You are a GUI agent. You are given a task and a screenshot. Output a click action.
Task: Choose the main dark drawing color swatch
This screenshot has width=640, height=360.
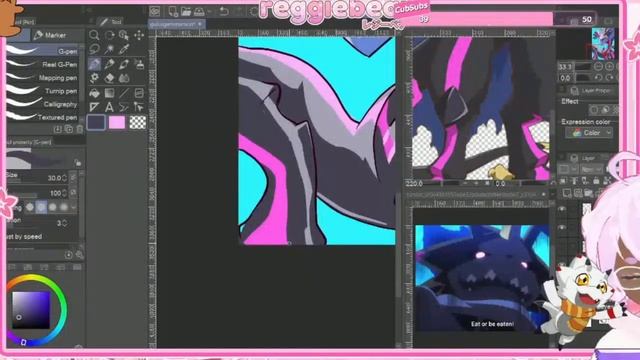tap(96, 122)
